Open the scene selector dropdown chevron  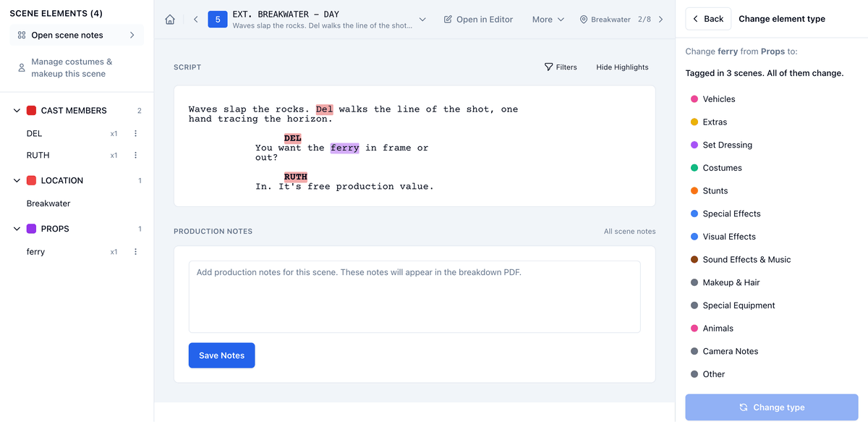422,20
